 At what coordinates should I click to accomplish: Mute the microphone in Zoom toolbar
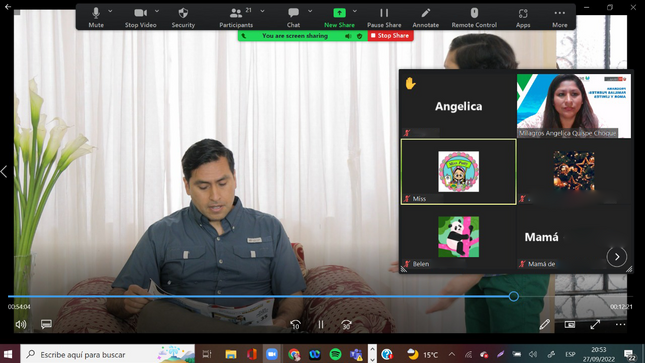pyautogui.click(x=96, y=17)
